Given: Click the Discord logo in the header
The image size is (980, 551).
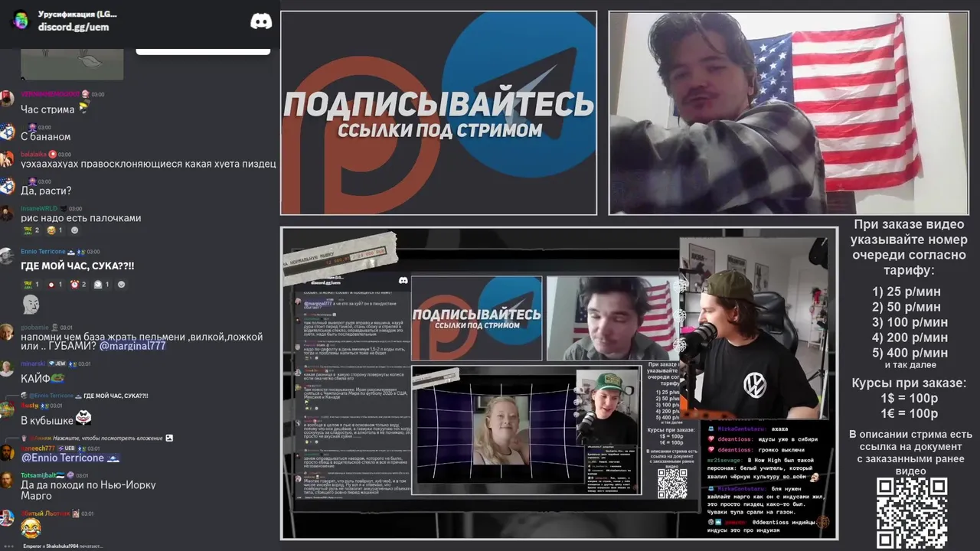Looking at the screenshot, I should click(x=261, y=21).
